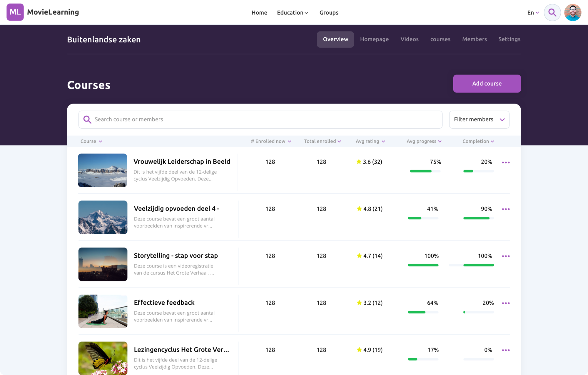Viewport: 588px width, 375px height.
Task: Click the star rating 3.2 (12)
Action: [x=369, y=303]
